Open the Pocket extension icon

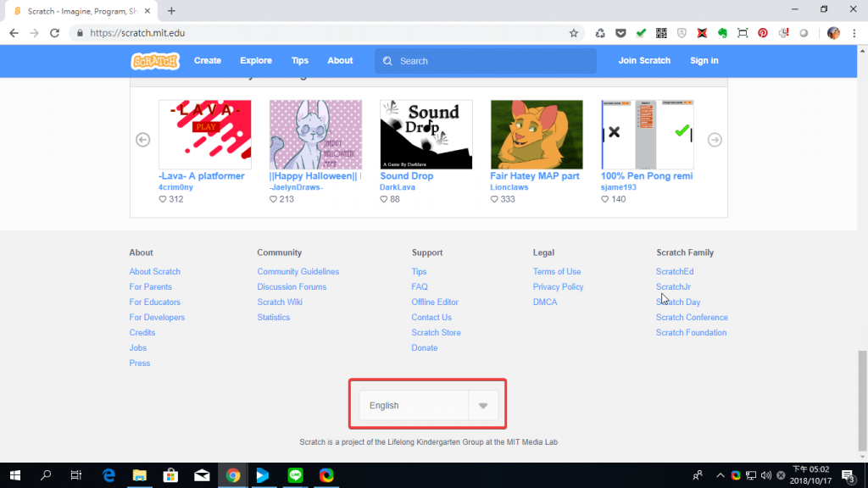coord(620,33)
